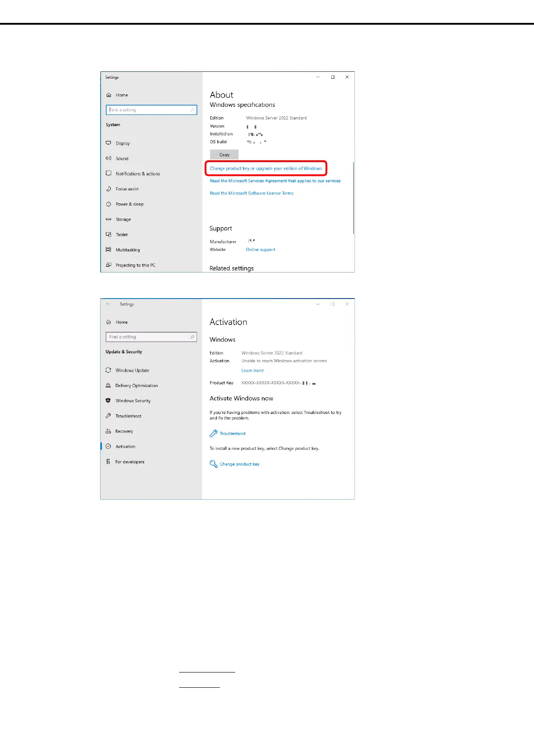Screen dimensions: 534x756
Task: Select Windows Security label in sidebar
Action: pos(133,401)
